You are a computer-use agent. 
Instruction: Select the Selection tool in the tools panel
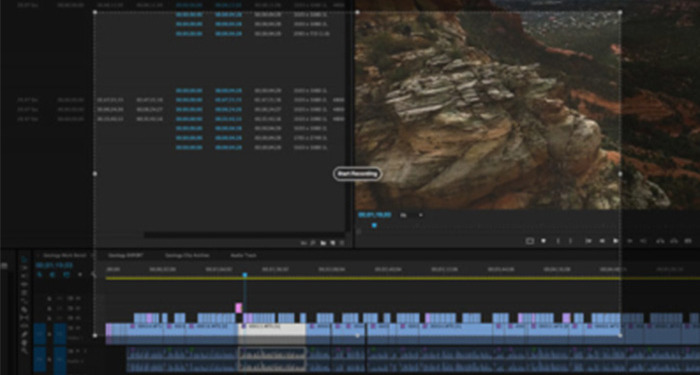click(x=25, y=259)
